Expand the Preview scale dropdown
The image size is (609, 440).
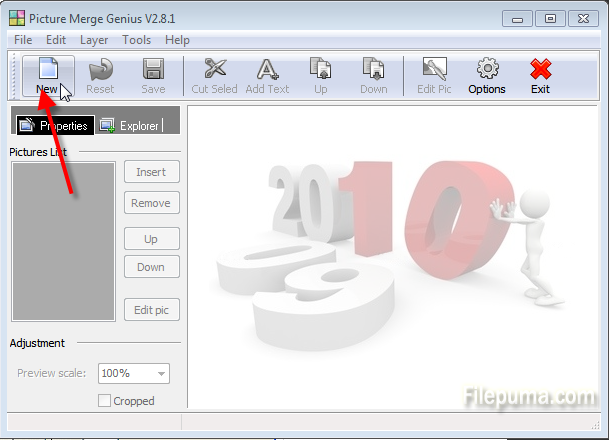tap(160, 374)
